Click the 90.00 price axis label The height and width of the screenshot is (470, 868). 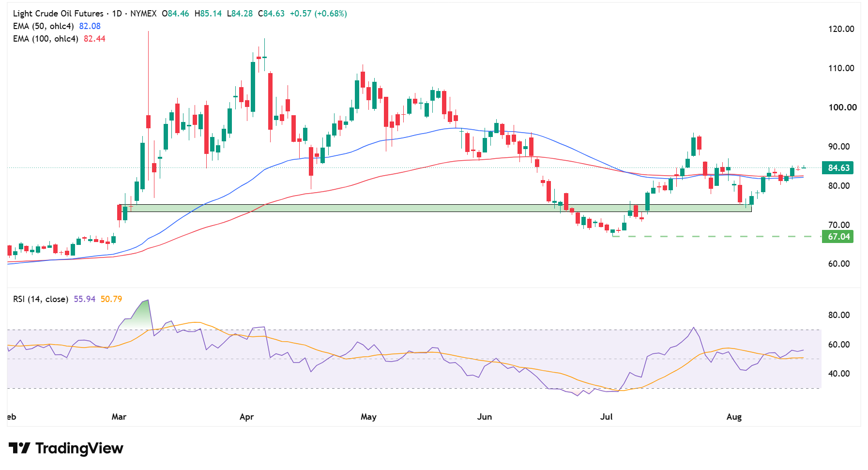[x=839, y=147]
